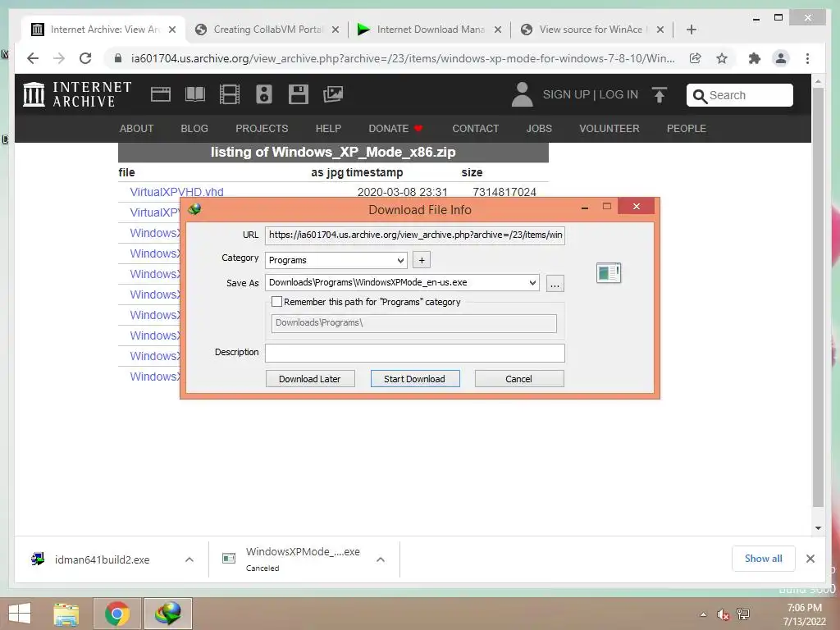Open the Video film icon
The height and width of the screenshot is (630, 840).
(x=230, y=94)
